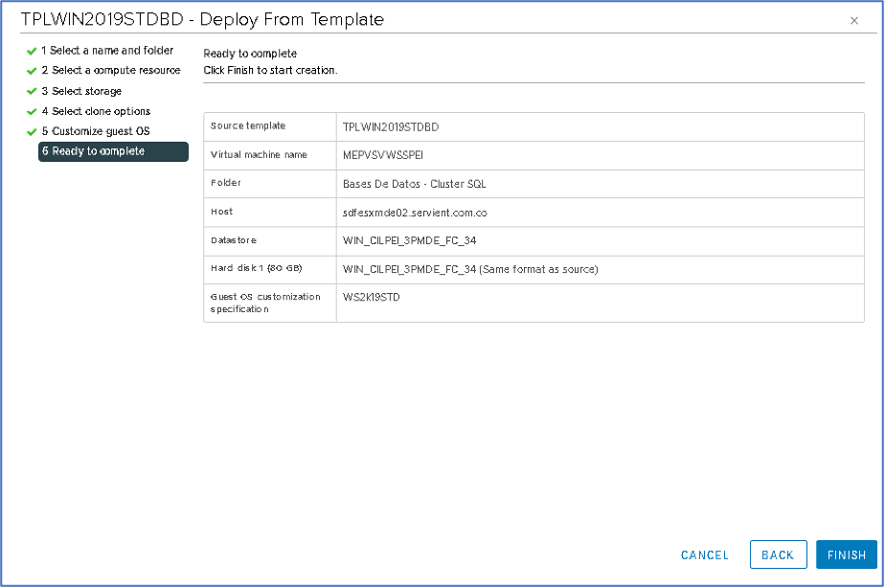
Task: Click the source template value TPLWIN2019STDBD
Action: point(391,126)
